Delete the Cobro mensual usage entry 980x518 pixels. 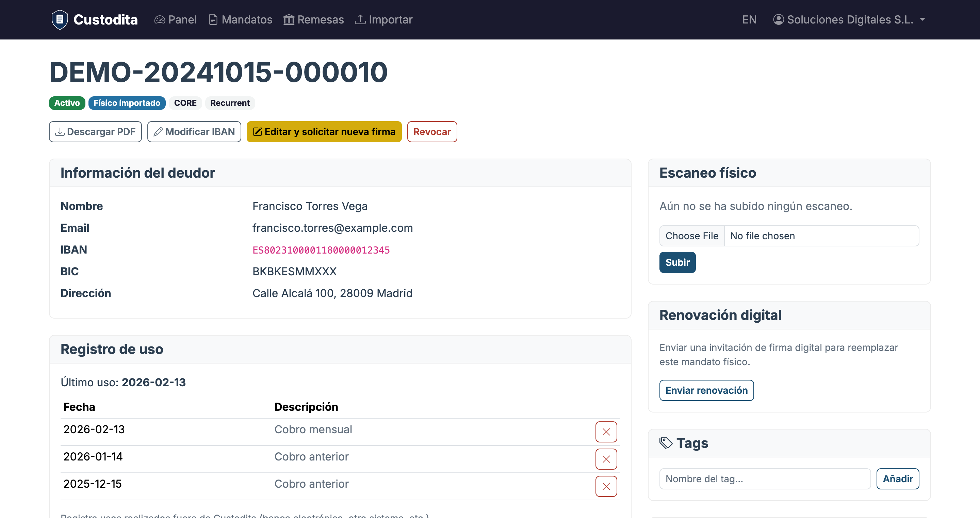point(606,432)
